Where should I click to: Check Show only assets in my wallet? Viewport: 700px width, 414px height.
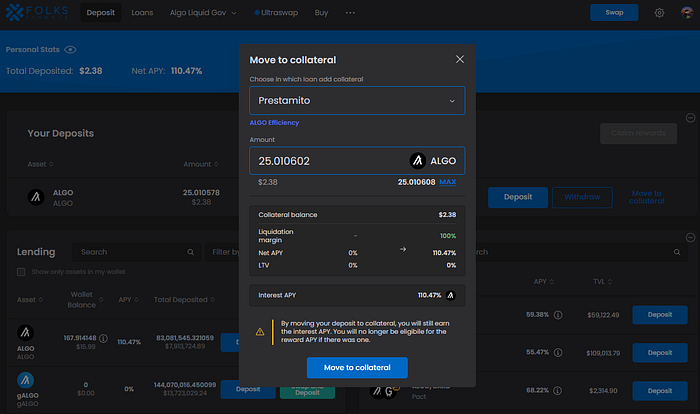(x=21, y=272)
